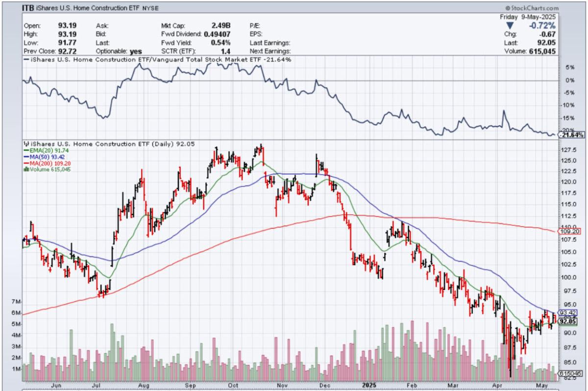Screen dimensions: 588x391
Task: Click the 105.0 price axis label
Action: (x=569, y=252)
